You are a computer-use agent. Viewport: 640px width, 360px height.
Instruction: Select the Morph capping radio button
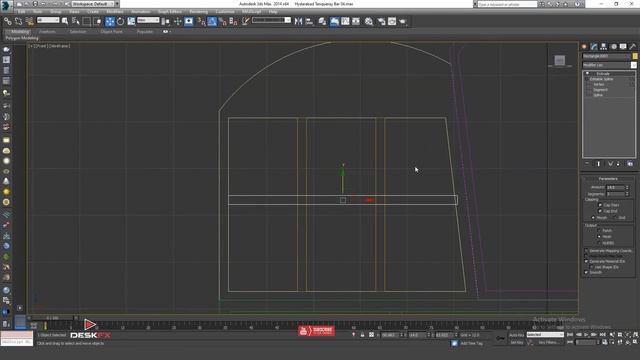coord(593,218)
